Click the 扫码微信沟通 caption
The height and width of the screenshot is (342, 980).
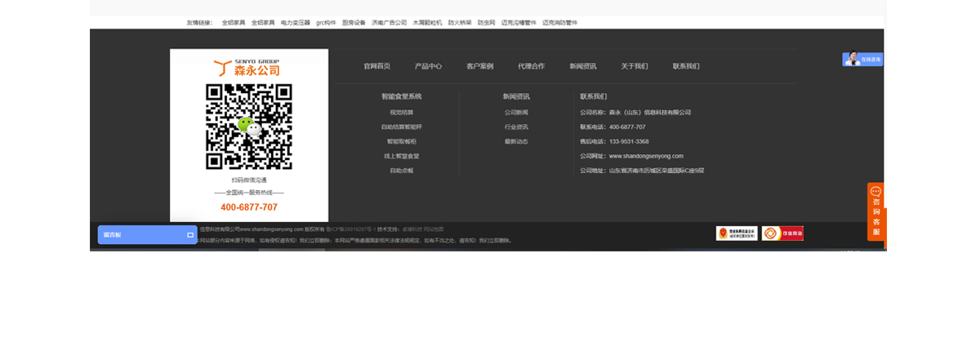click(249, 180)
